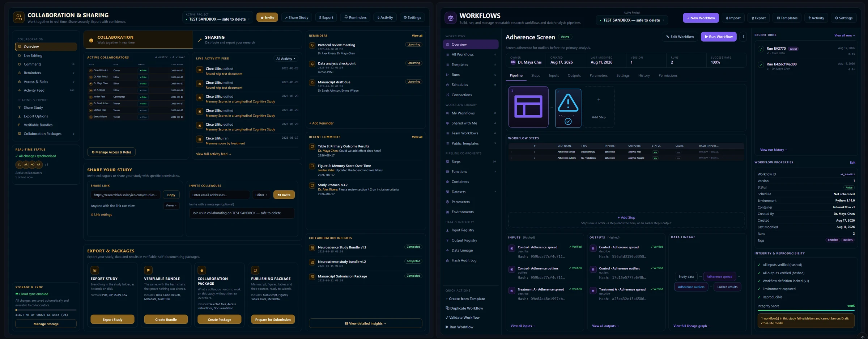The image size is (868, 339).
Task: Click icon beside Neuroscience Study Bundle v1.2
Action: coord(312,248)
